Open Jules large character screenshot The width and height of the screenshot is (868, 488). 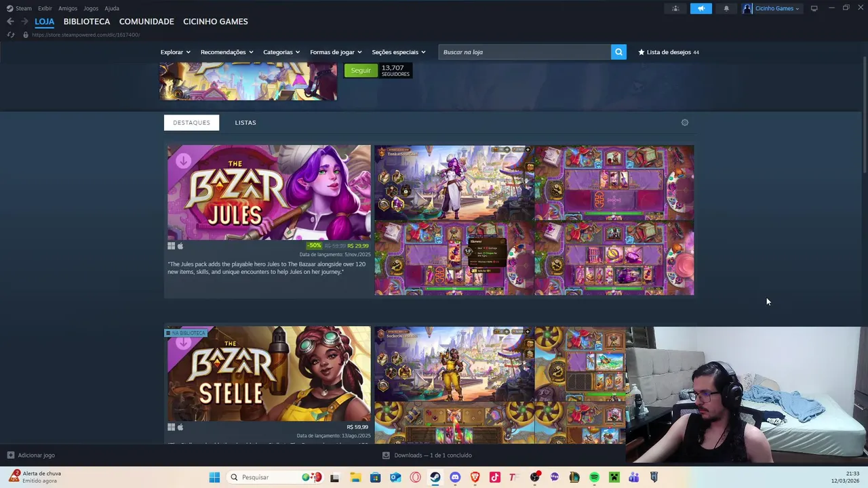(454, 183)
